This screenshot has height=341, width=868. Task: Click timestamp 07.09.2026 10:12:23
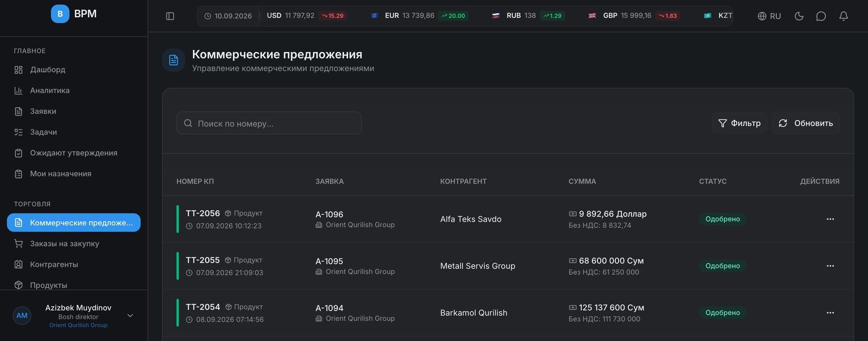point(224,226)
